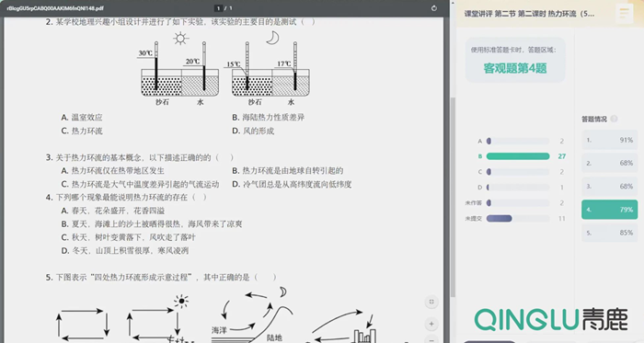The height and width of the screenshot is (343, 644).
Task: Click the QINGLU 青鹿 logo
Action: (x=551, y=319)
